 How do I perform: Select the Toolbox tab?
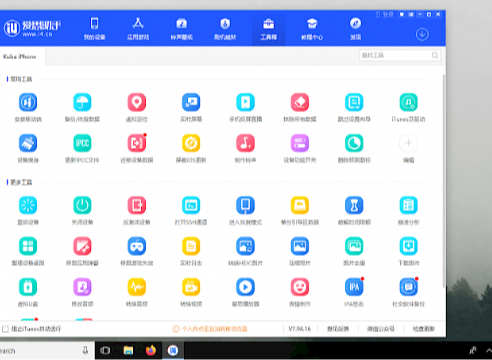pos(269,29)
